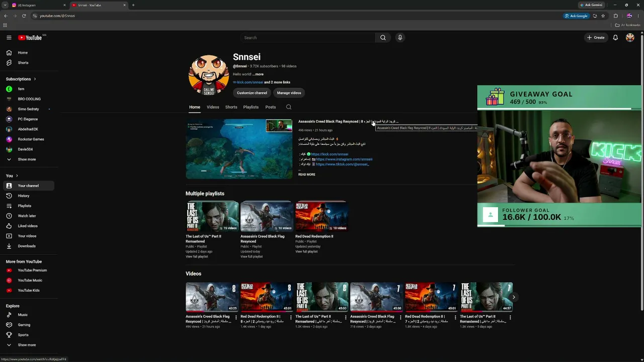Open Your channel in the sidebar
644x362 pixels.
pos(28,186)
